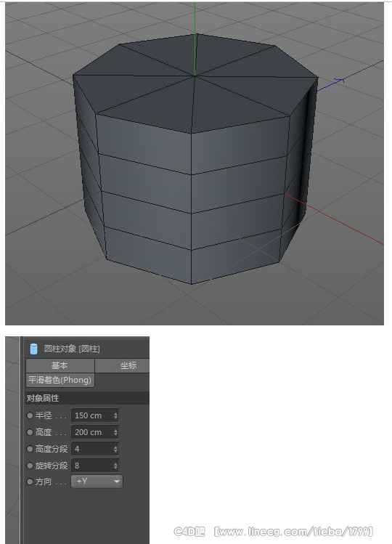Click the 圆柱对象 [圆柱] title text
Image resolution: width=392 pixels, height=544 pixels.
[x=72, y=349]
